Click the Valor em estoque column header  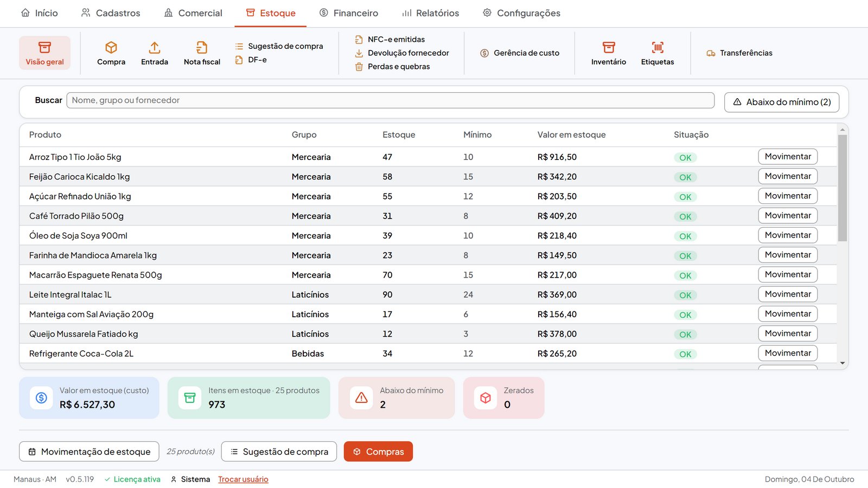pos(571,135)
